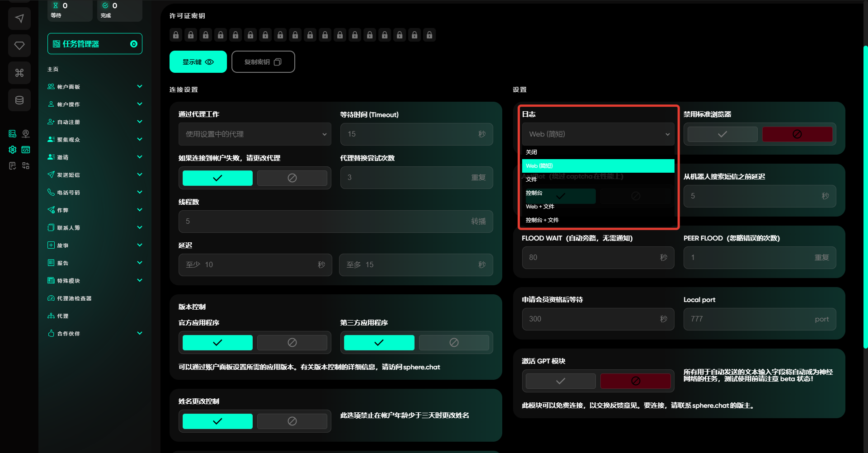This screenshot has height=453, width=868.
Task: Click the code window icon in left rail
Action: 26,150
